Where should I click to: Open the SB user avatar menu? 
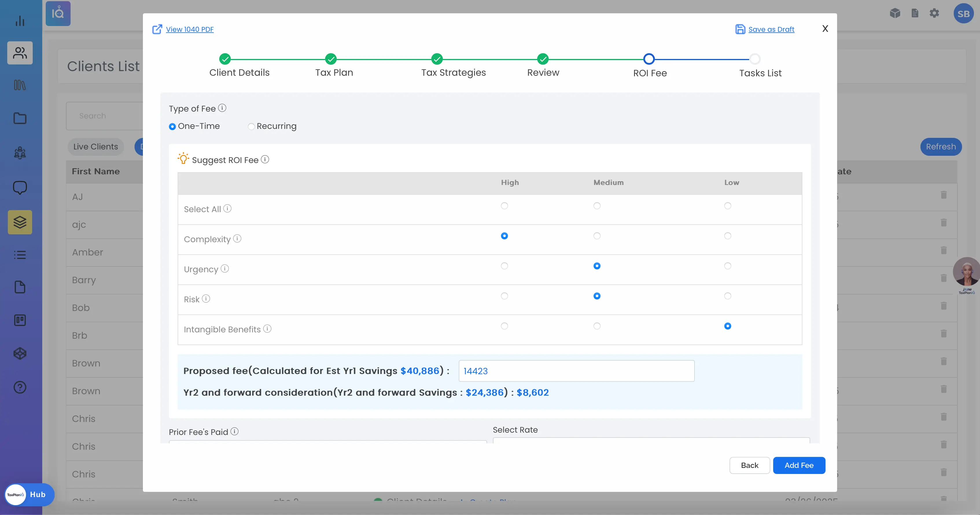[963, 14]
